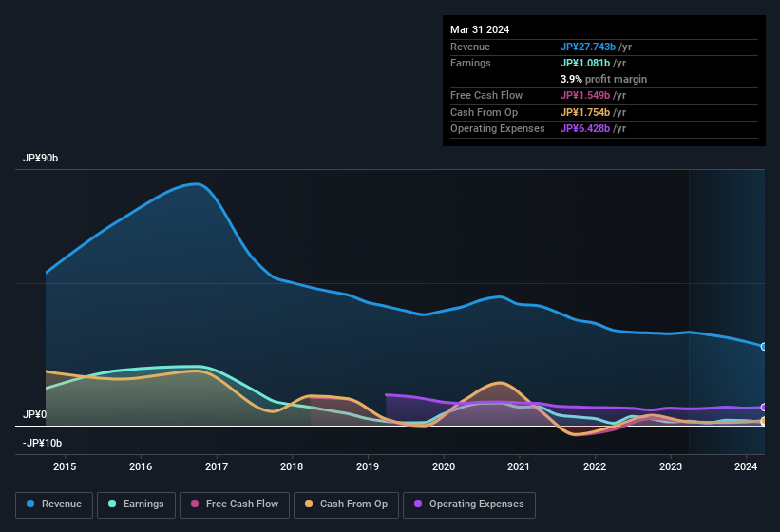Click the -JP¥10b y-axis label
The image size is (780, 532).
pos(43,443)
